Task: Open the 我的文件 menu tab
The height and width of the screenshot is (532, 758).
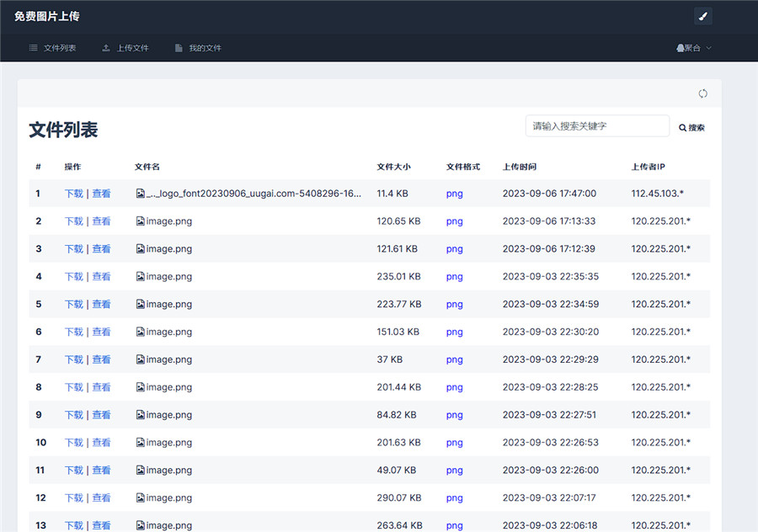Action: pyautogui.click(x=198, y=48)
